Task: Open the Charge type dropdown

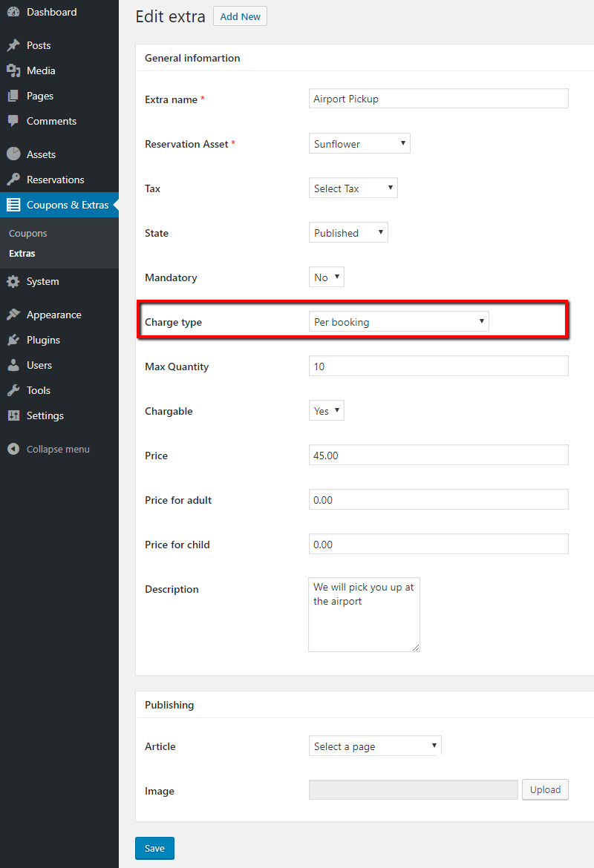Action: coord(399,320)
